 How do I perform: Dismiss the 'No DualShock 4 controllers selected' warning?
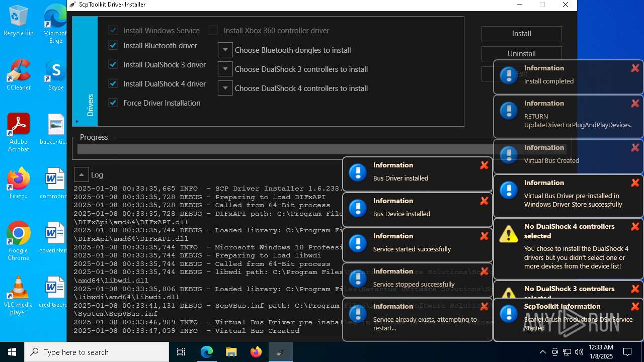635,227
